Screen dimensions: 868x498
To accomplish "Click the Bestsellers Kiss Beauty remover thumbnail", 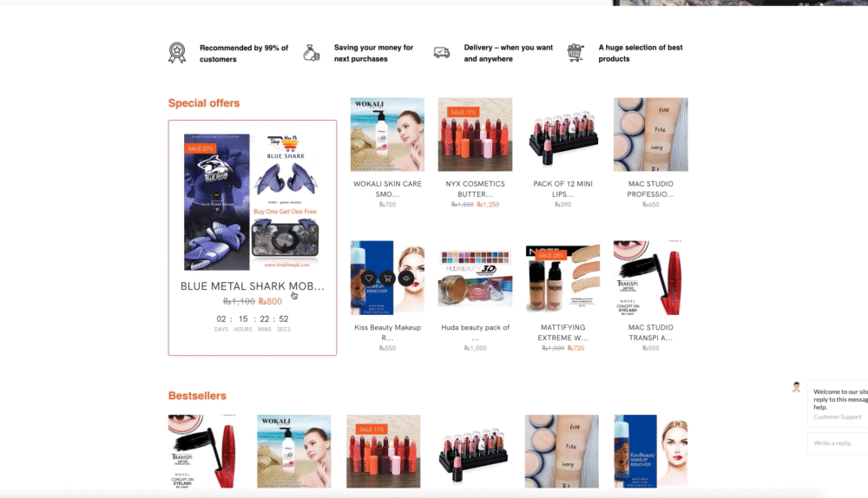I will [651, 451].
